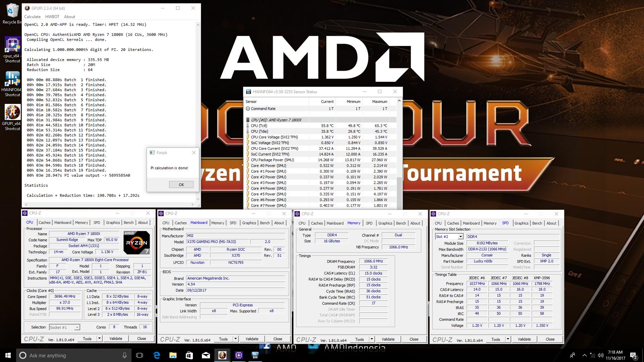Screen dimensions: 644x362
Task: Click the Windows Start button
Action: pyautogui.click(x=8, y=355)
